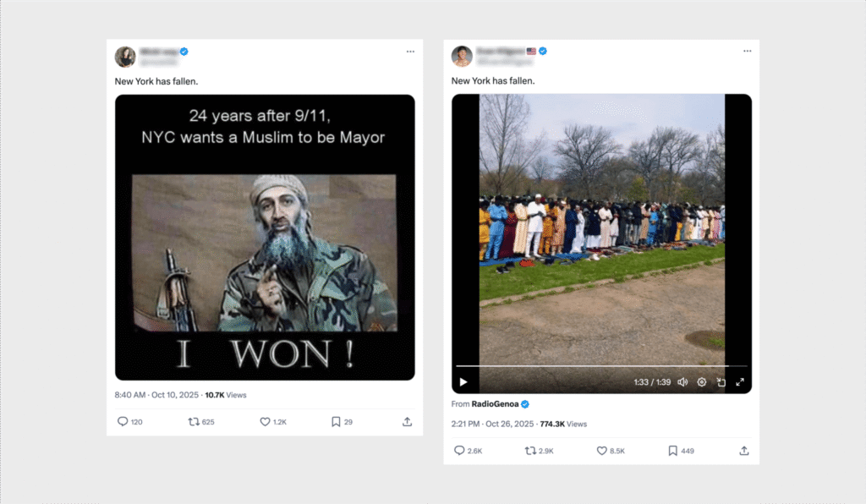Share the video post

pos(744,451)
